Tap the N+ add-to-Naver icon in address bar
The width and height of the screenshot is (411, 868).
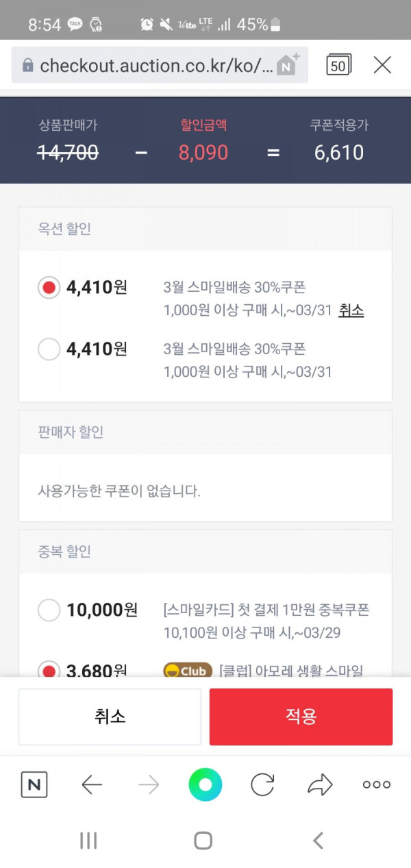[x=288, y=64]
